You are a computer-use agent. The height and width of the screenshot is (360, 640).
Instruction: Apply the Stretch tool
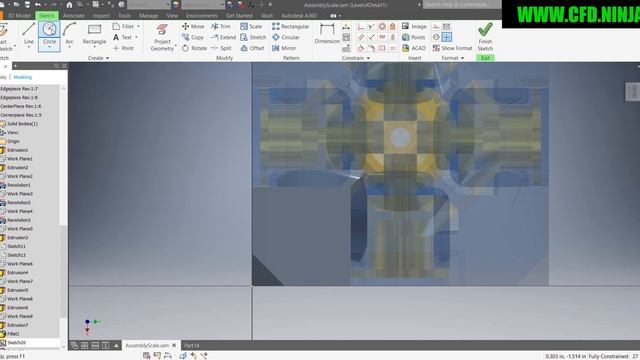pos(253,37)
